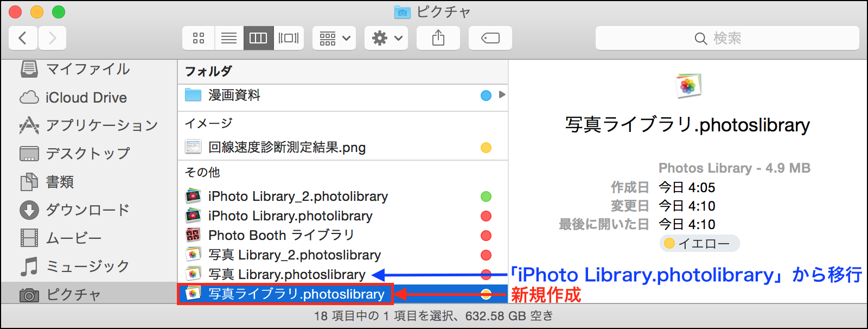This screenshot has height=329, width=868.
Task: Open the arrange items dropdown
Action: (334, 38)
